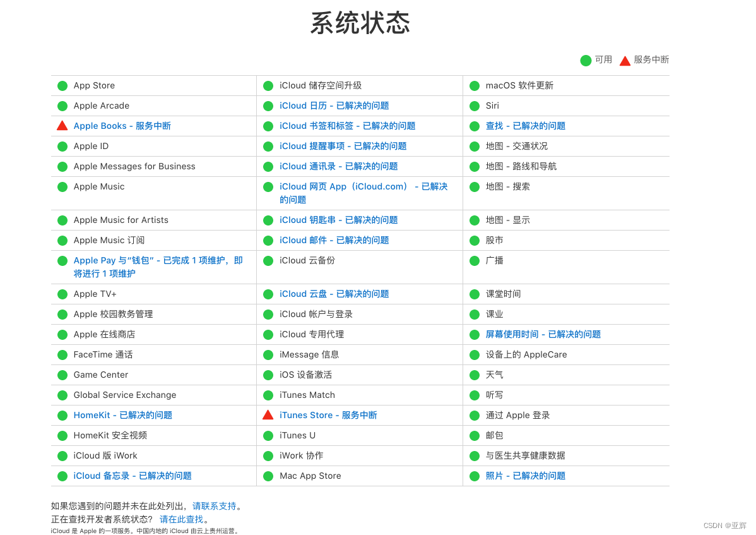Viewport: 756px width, 535px height.
Task: Click the green 可用 legend circle
Action: (586, 60)
